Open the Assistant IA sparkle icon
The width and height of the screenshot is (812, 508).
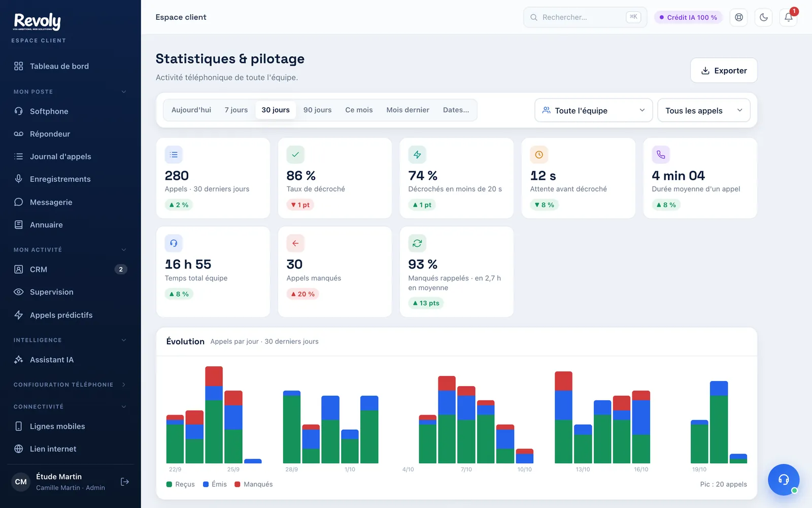[19, 360]
